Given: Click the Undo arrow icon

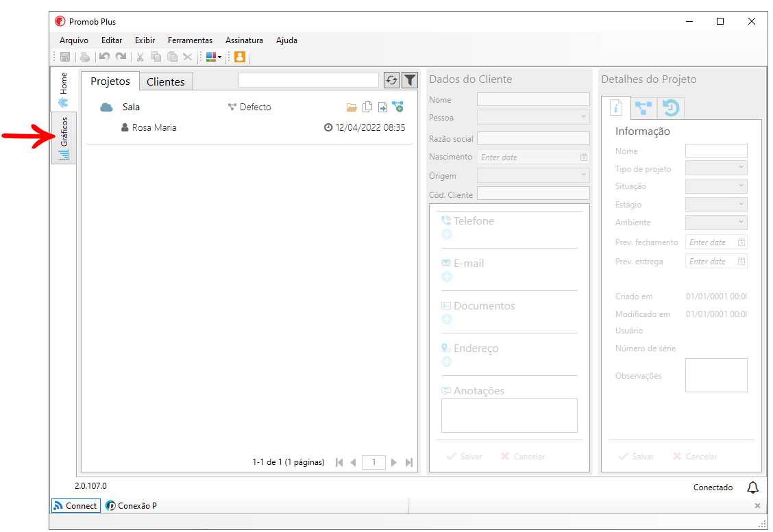Looking at the screenshot, I should [x=105, y=57].
